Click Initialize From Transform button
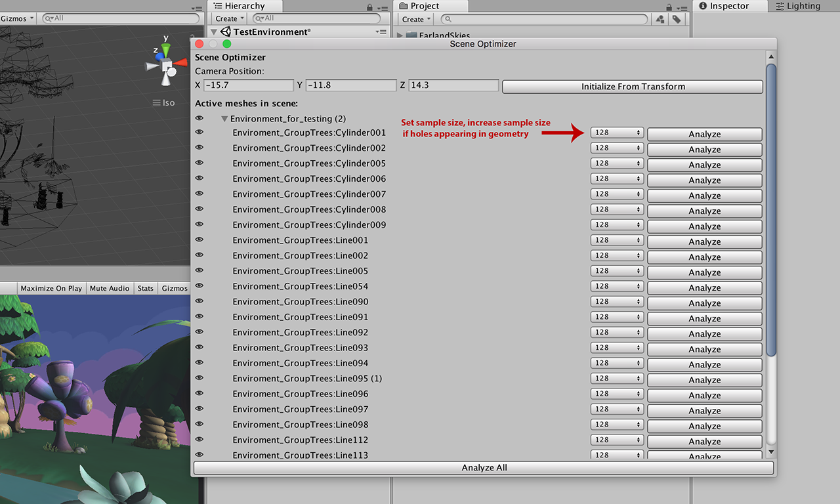 pos(633,87)
